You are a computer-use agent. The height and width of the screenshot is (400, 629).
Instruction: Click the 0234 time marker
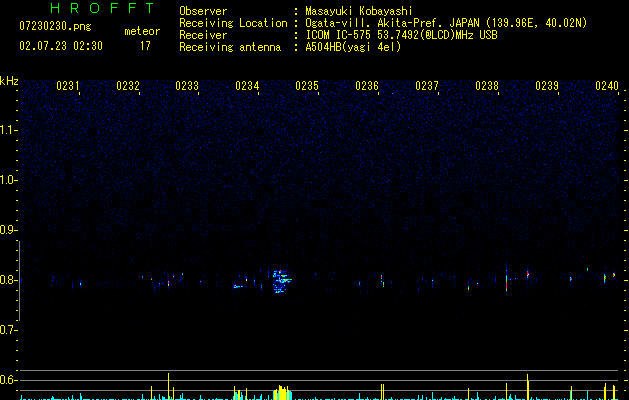point(247,86)
